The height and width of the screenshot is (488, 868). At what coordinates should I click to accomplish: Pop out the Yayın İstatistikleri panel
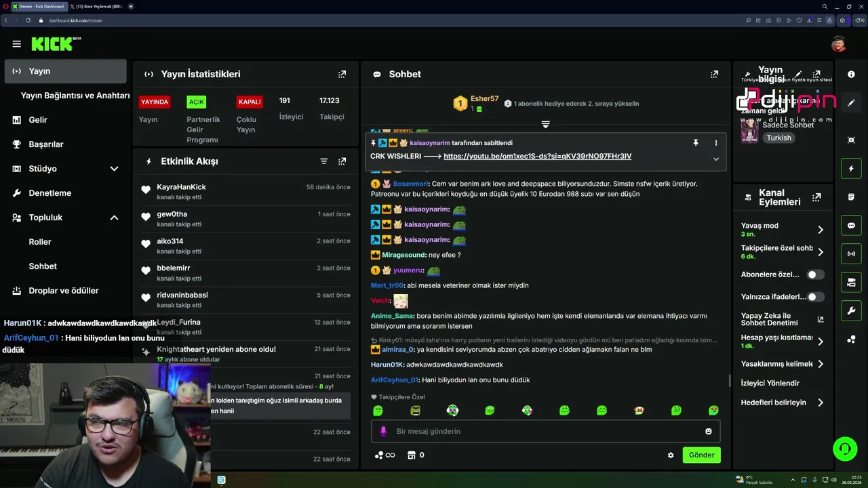[342, 74]
